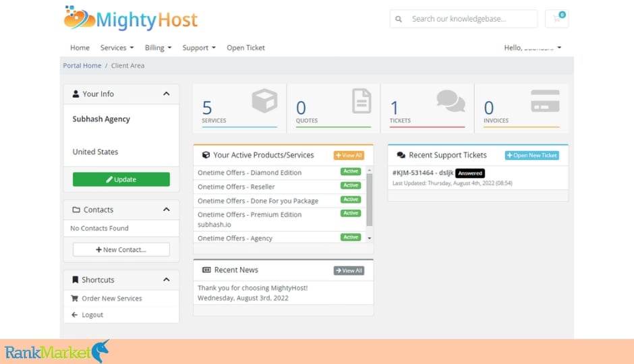Click the knowledgebase search magnifier icon
This screenshot has width=634, height=364.
[399, 19]
